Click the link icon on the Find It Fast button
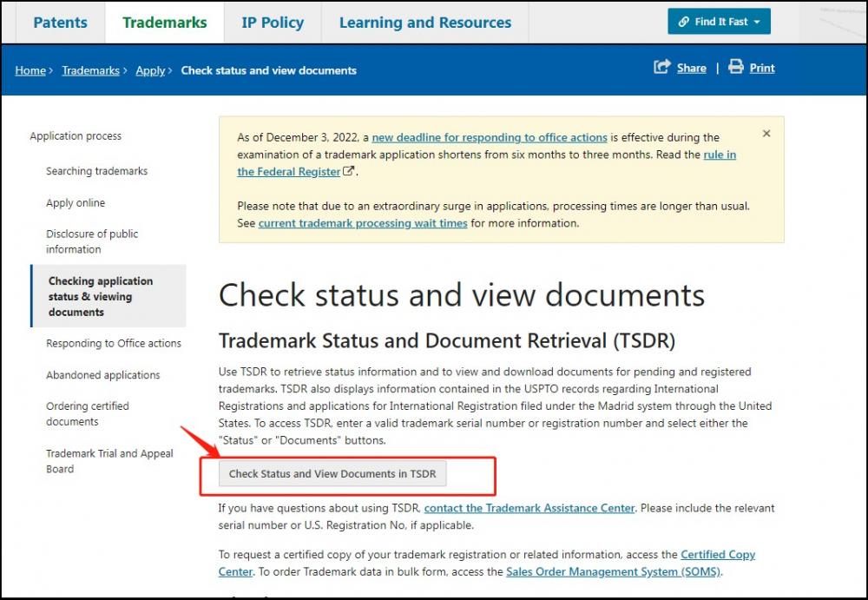The height and width of the screenshot is (600, 868). pyautogui.click(x=684, y=22)
